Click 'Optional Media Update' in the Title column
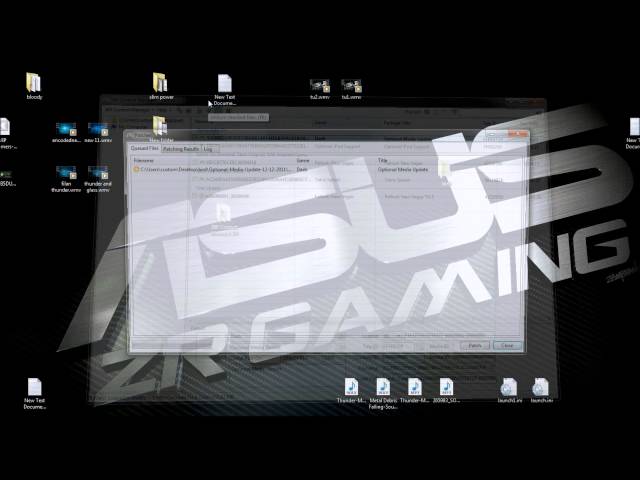The image size is (640, 480). [403, 169]
